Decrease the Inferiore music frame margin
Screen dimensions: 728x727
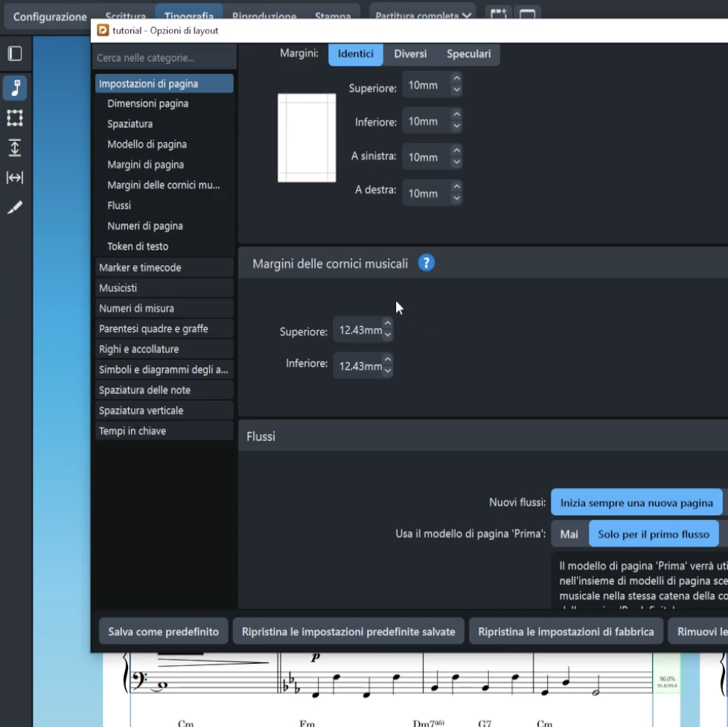[x=387, y=371]
